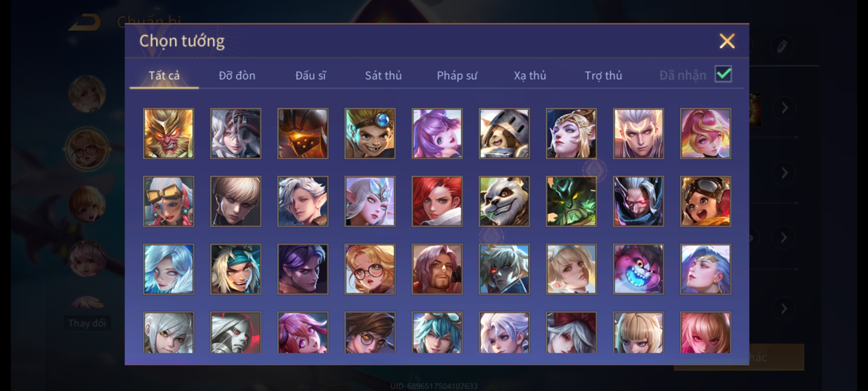Select the golden monkey king hero portrait
The image size is (868, 391).
[169, 133]
